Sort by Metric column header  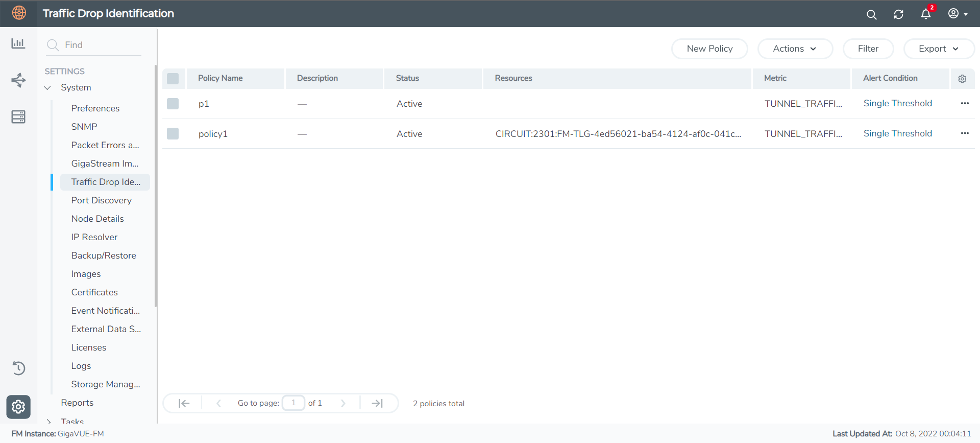coord(801,78)
